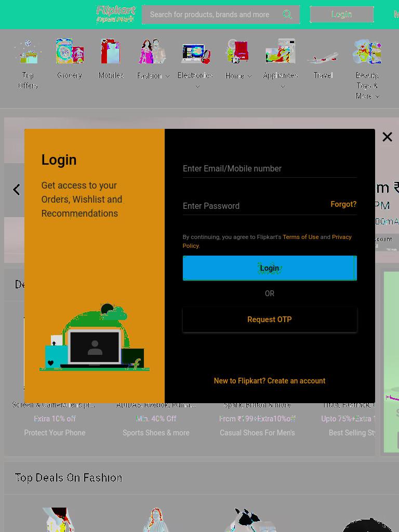
Task: Open the Mobiles category icon
Action: pos(111,51)
